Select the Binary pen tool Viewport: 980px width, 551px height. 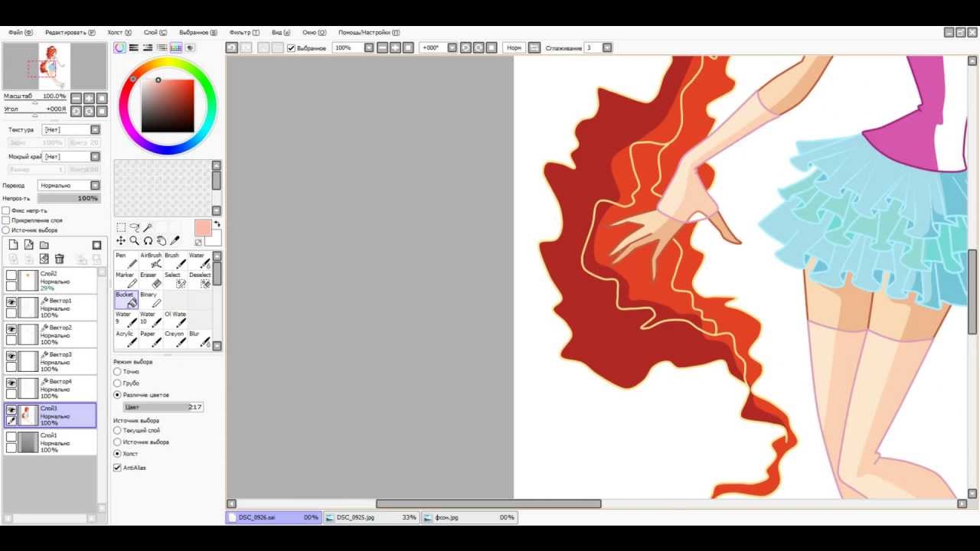point(151,299)
